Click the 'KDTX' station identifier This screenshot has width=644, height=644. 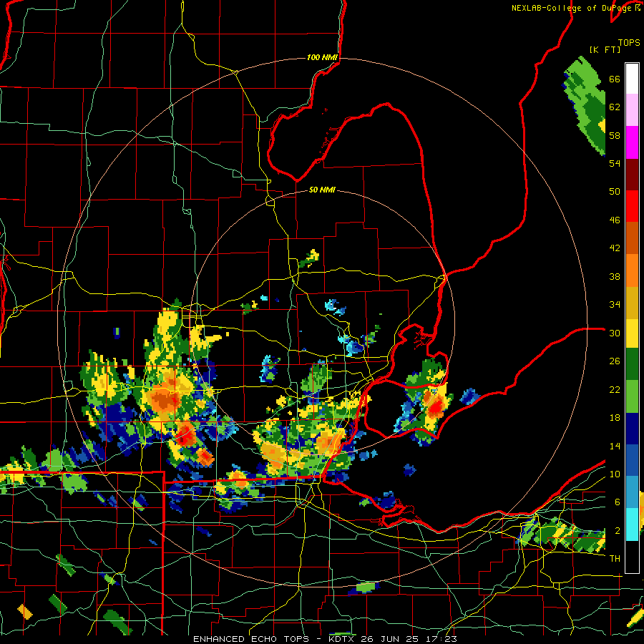coord(343,639)
